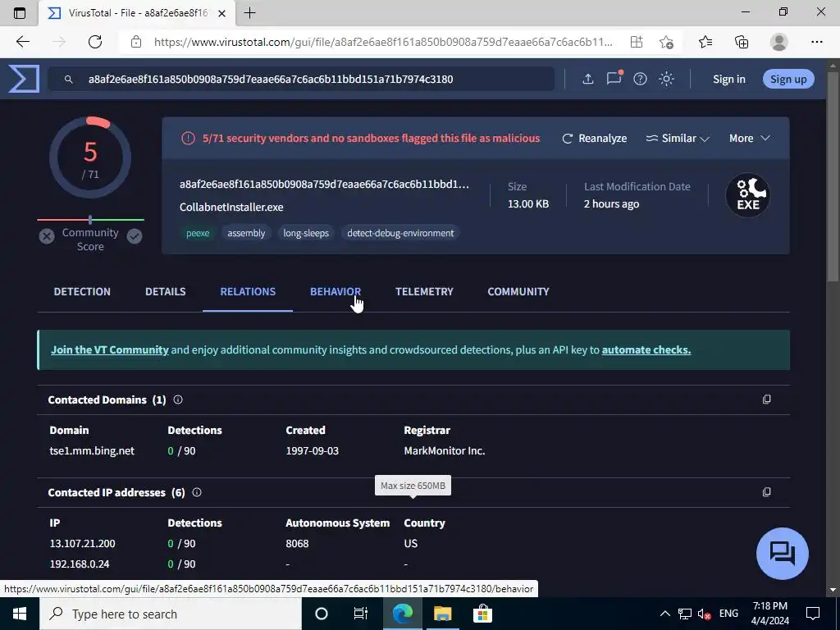The width and height of the screenshot is (840, 630).
Task: Expand the Similar dropdown
Action: (x=677, y=138)
